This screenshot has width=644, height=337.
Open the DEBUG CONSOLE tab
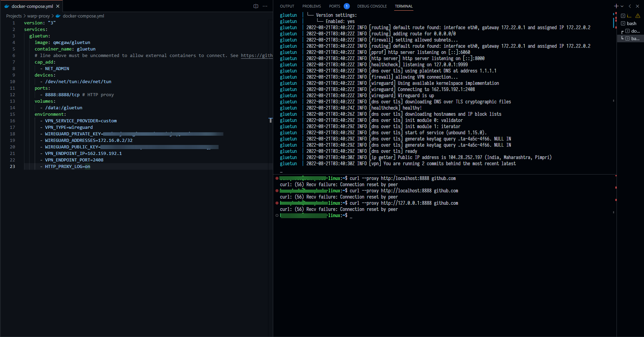372,6
